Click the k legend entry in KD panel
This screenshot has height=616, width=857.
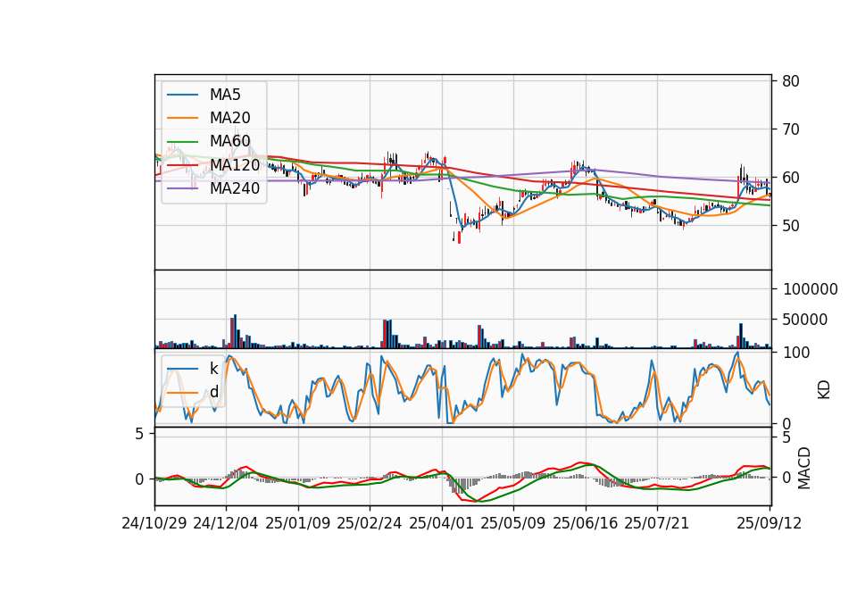213,369
